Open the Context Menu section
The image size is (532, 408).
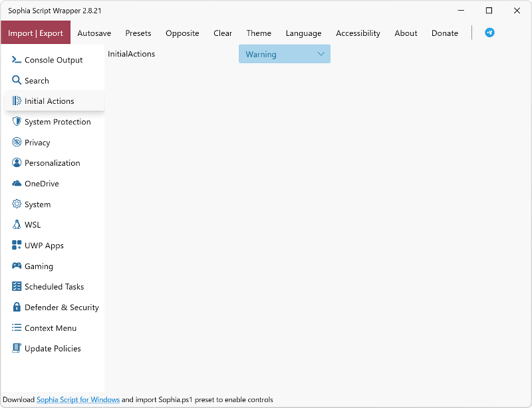coord(50,328)
